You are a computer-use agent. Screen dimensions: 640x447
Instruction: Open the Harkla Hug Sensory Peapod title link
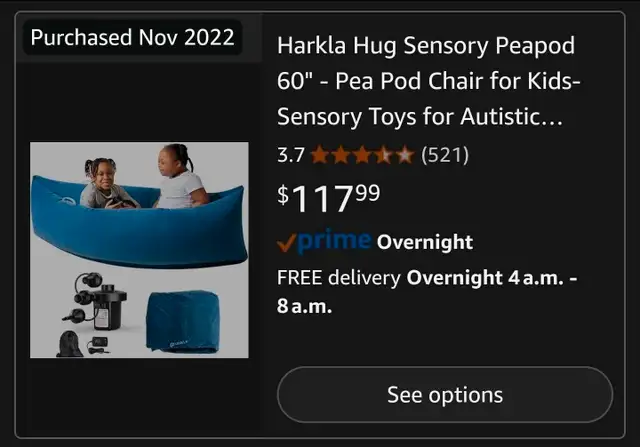(x=428, y=81)
